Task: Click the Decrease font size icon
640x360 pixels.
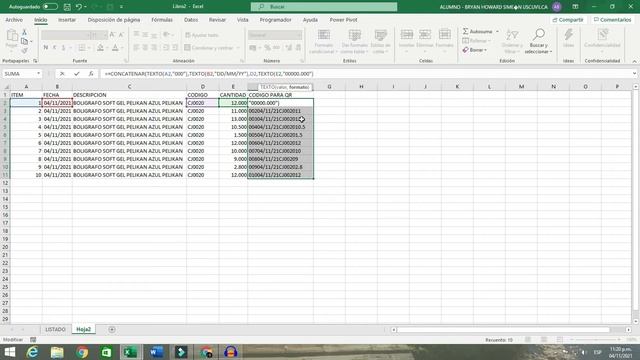Action: 121,35
